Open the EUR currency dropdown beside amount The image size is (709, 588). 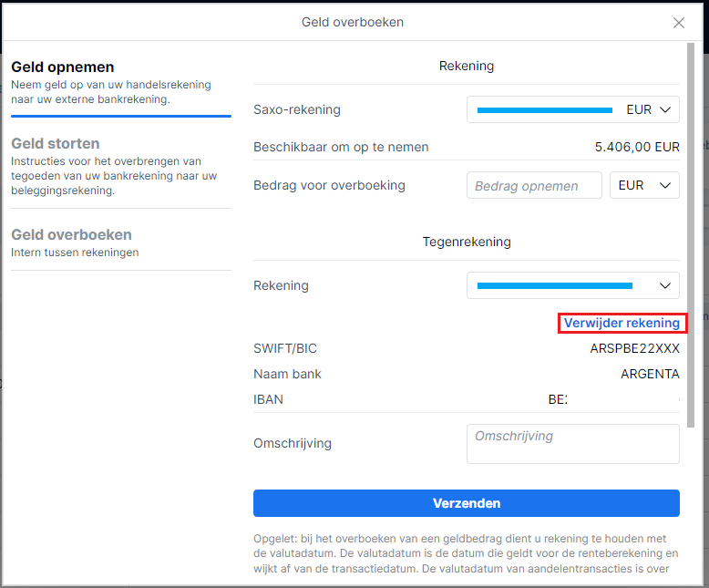(x=644, y=186)
